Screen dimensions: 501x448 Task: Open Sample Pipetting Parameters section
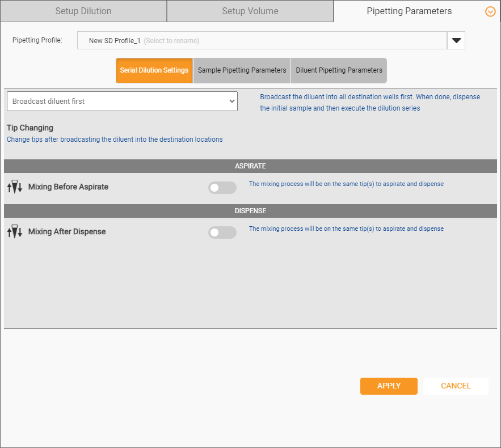point(242,70)
